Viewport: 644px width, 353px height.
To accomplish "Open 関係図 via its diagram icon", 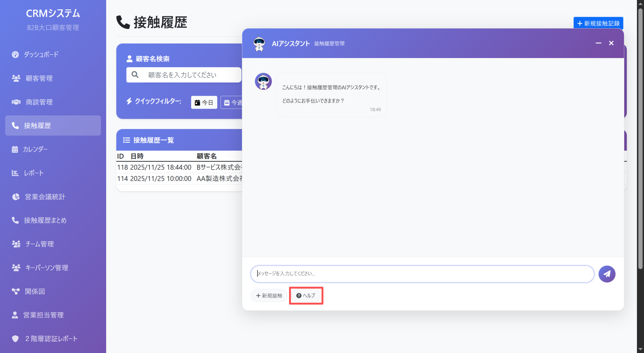I will click(16, 291).
